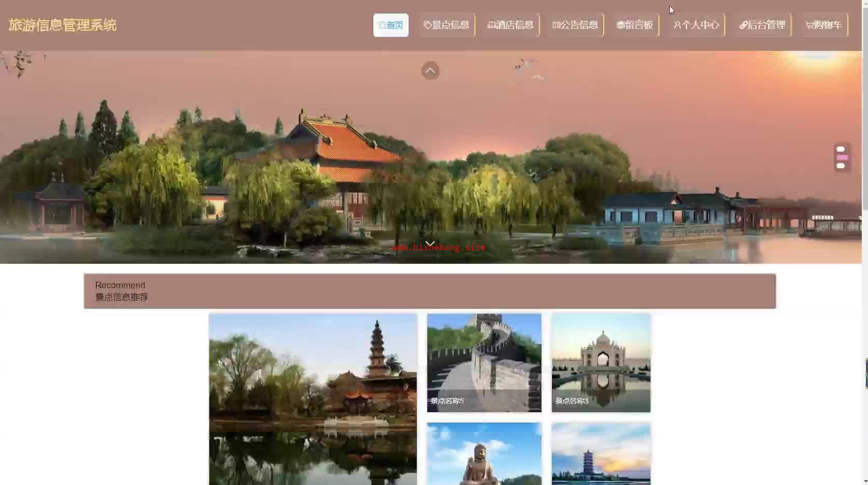
Task: Open the 景点名称5 Great Wall card
Action: pyautogui.click(x=484, y=362)
